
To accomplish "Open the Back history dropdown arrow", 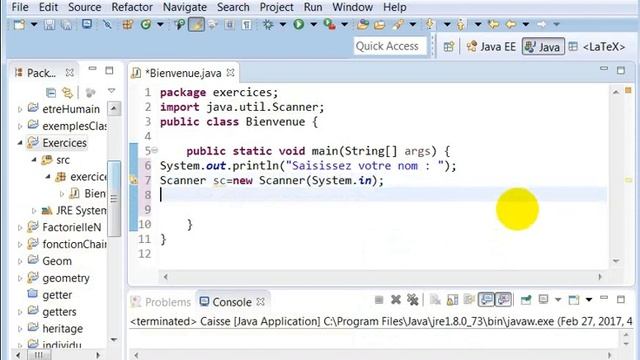I will [x=526, y=25].
